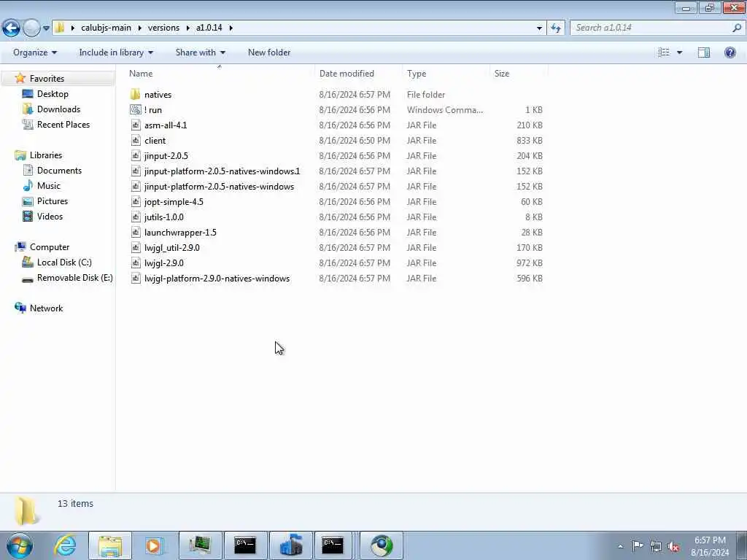Screen dimensions: 747x560
Task: Open Windows Media Player from taskbar
Action: click(154, 545)
